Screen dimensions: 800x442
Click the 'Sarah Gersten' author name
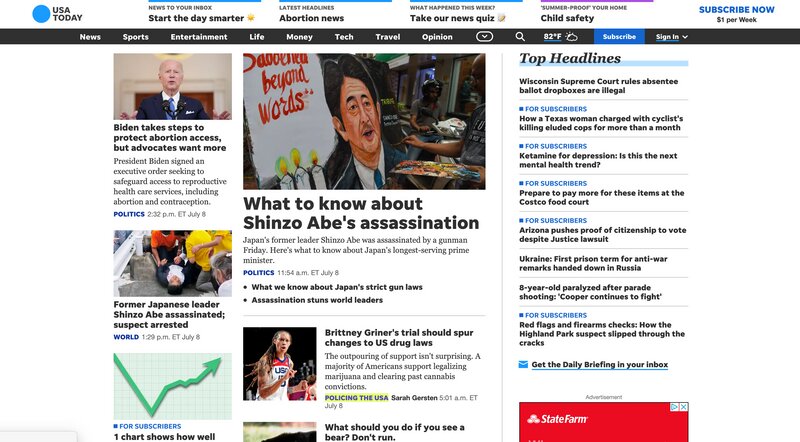coord(414,398)
